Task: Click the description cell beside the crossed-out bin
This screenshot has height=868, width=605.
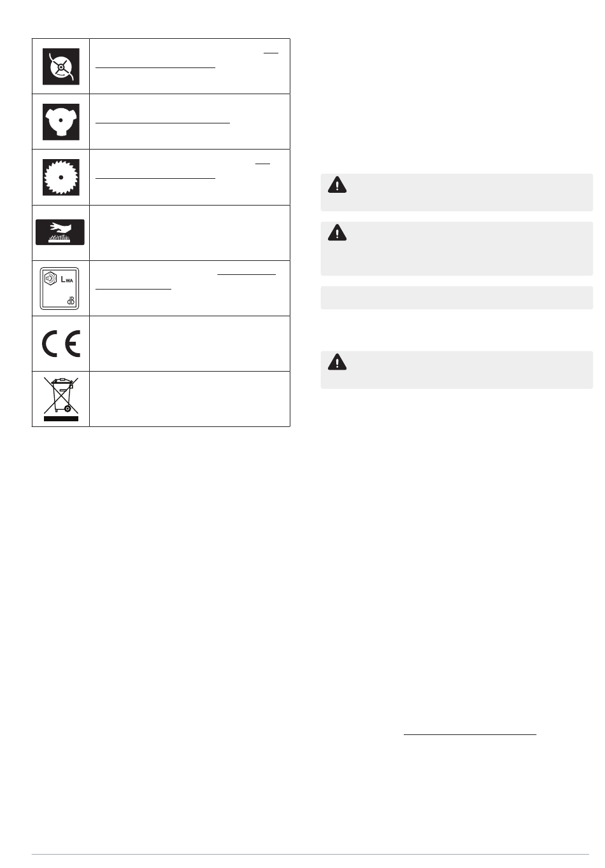Action: pyautogui.click(x=190, y=399)
